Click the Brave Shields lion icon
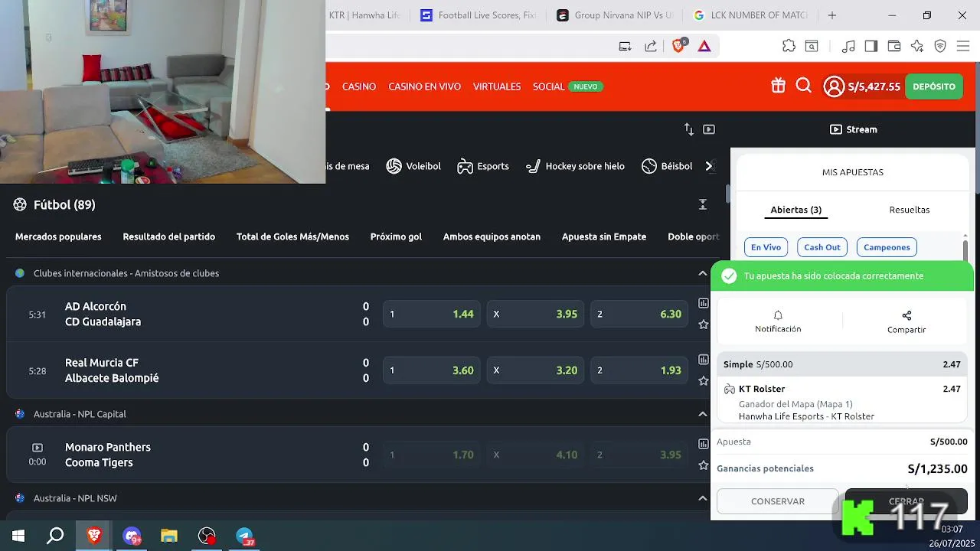Viewport: 980px width, 551px height. (678, 46)
